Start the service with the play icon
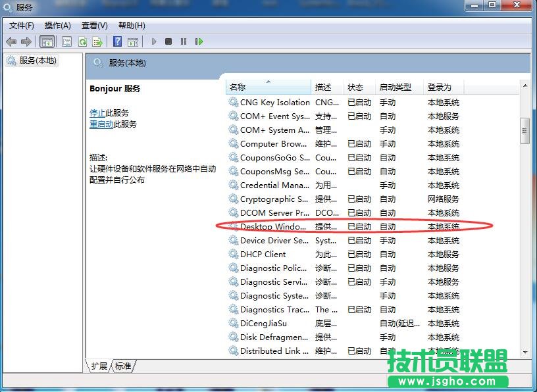The width and height of the screenshot is (537, 392). 154,41
